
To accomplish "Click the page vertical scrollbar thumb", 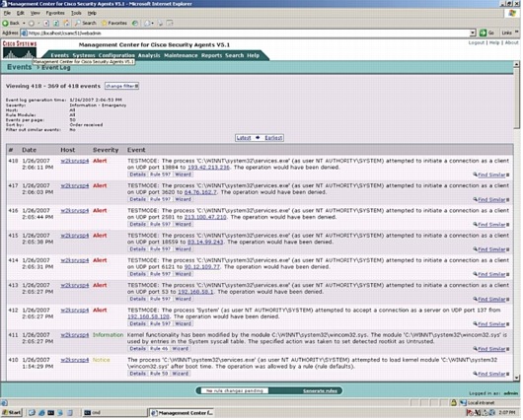I will click(517, 98).
